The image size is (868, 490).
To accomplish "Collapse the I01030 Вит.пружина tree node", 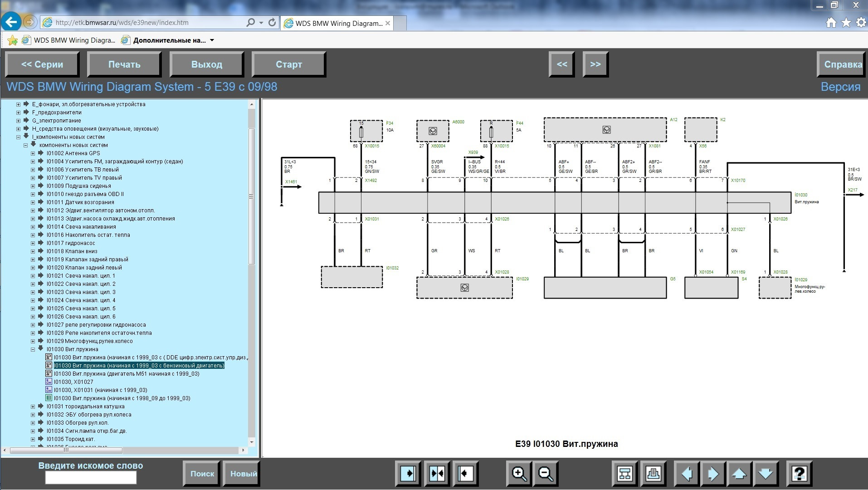I will pos(33,349).
